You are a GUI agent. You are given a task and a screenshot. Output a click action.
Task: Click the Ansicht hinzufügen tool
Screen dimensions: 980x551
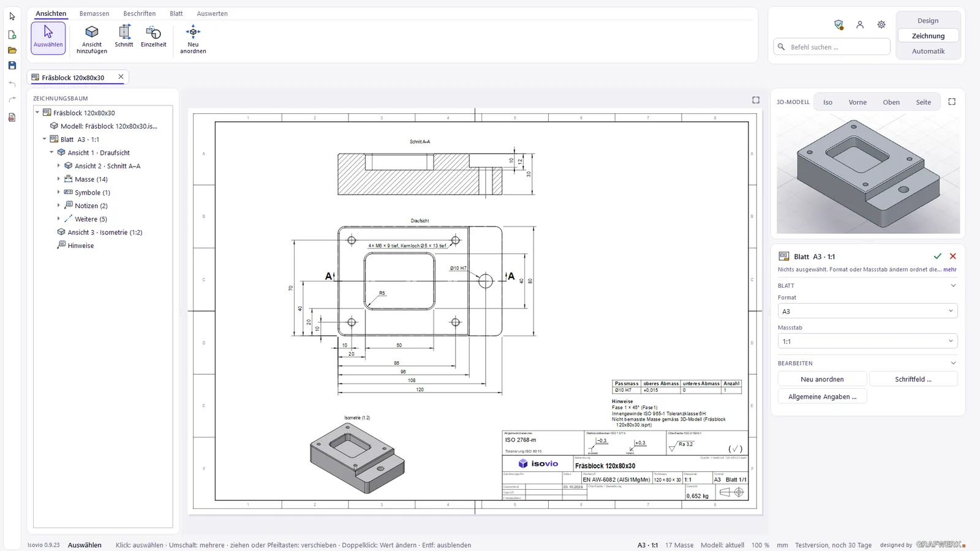[92, 39]
